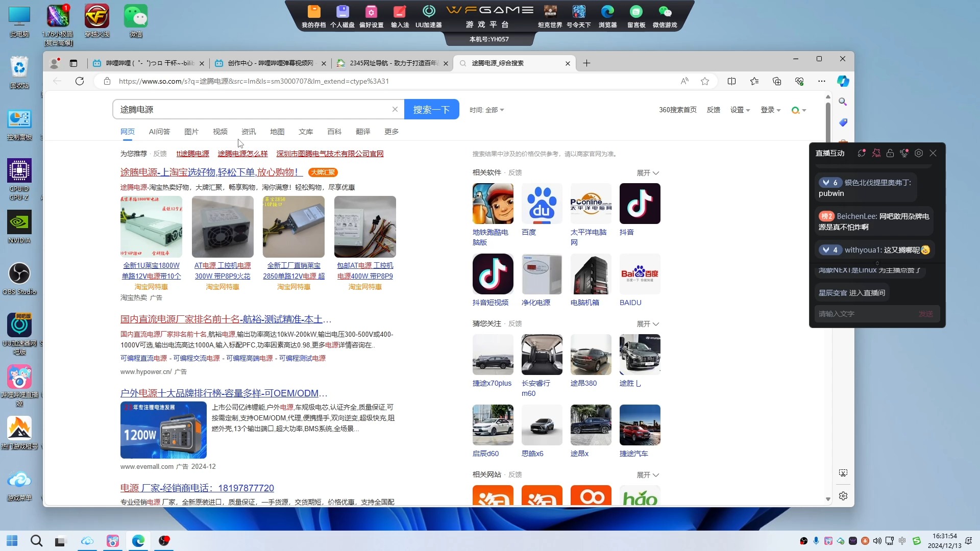Switch to 2345网址导航 browser tab
Viewport: 980px width, 551px height.
pos(392,63)
